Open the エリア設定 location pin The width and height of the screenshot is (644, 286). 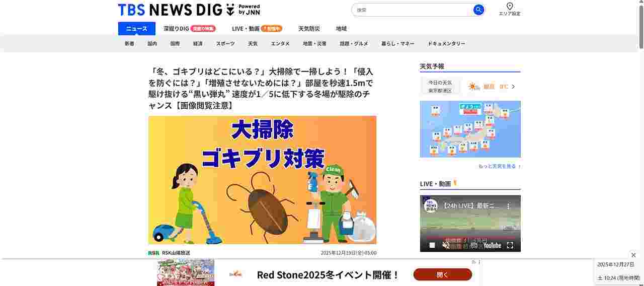coord(510,9)
